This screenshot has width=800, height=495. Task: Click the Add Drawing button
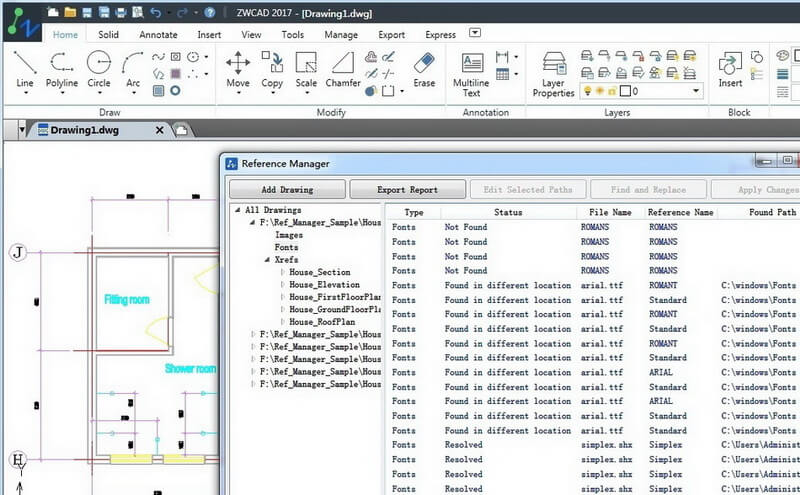(x=287, y=189)
